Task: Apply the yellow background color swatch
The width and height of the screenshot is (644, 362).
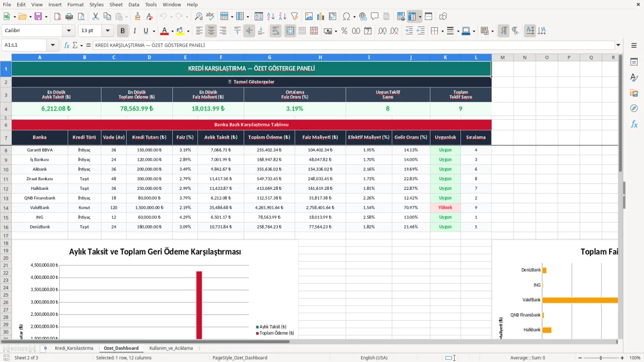Action: [x=180, y=31]
